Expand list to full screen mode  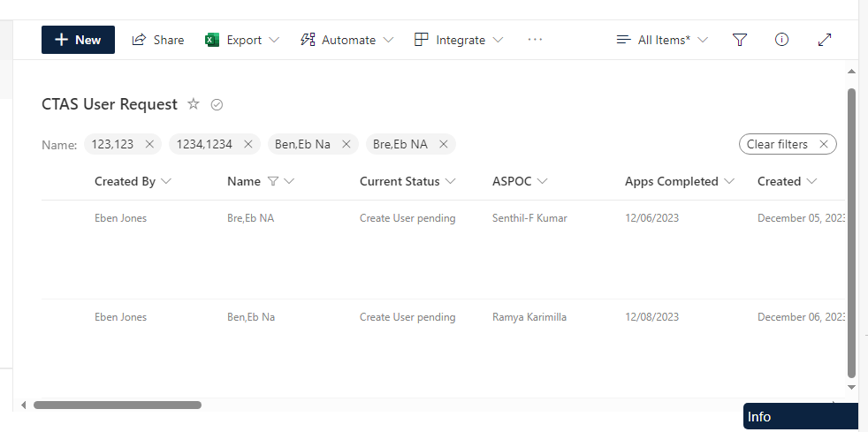(824, 40)
